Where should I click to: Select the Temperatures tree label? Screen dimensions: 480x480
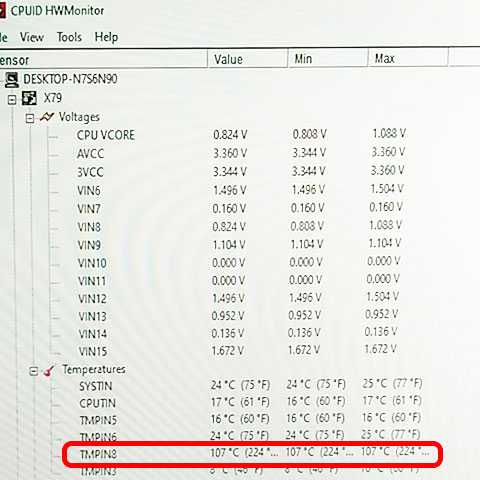(x=94, y=369)
